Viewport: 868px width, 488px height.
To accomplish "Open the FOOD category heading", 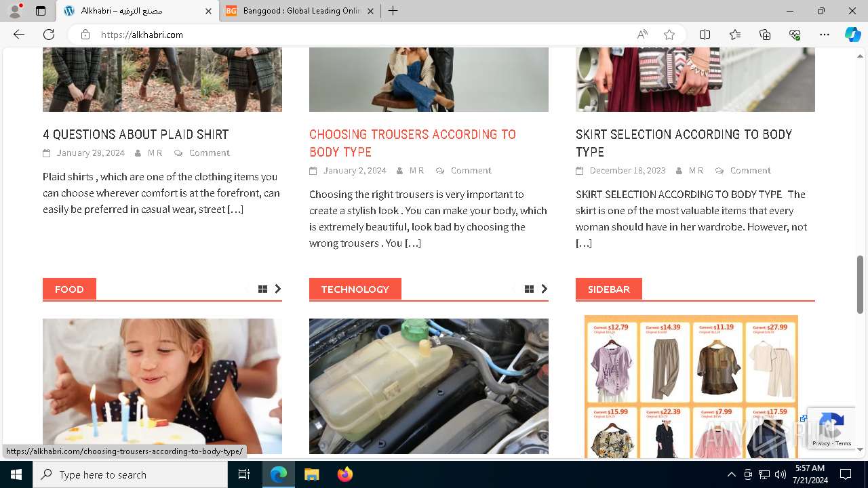I will [x=69, y=289].
